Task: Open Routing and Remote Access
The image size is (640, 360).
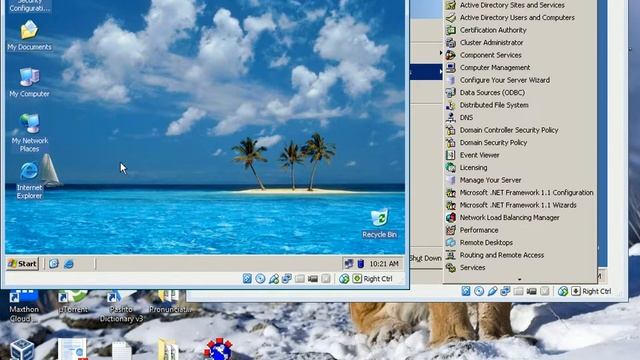Action: (x=520, y=255)
